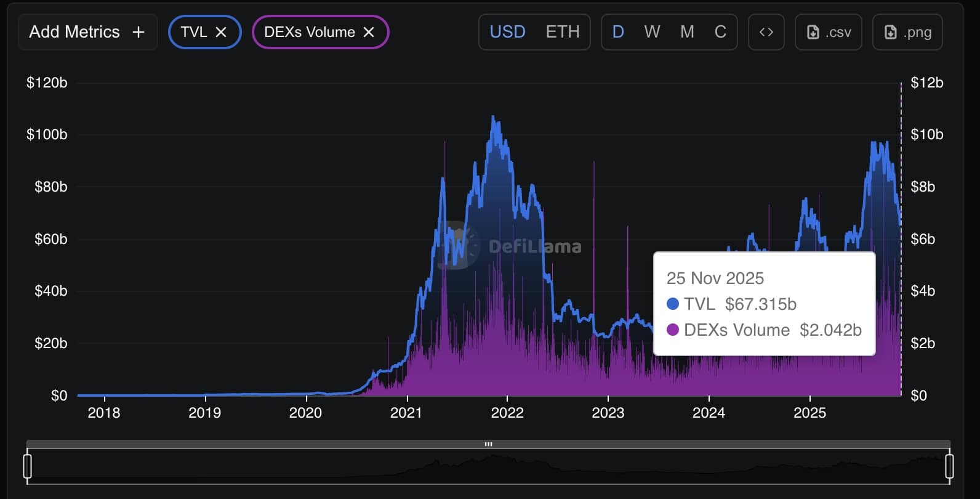Enable cumulative view with C option
This screenshot has width=980, height=499.
(720, 31)
